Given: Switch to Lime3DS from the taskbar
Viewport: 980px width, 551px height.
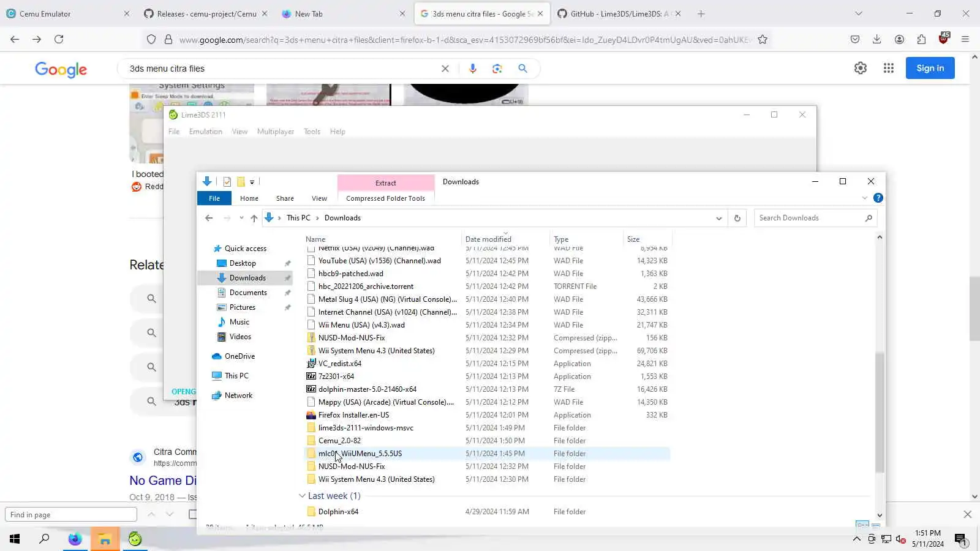Looking at the screenshot, I should (135, 539).
